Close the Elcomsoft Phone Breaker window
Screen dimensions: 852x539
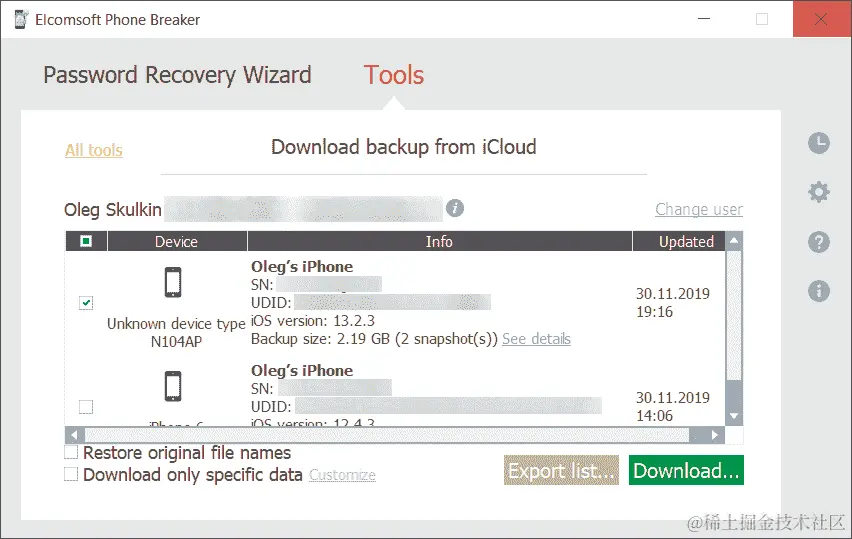coord(821,19)
